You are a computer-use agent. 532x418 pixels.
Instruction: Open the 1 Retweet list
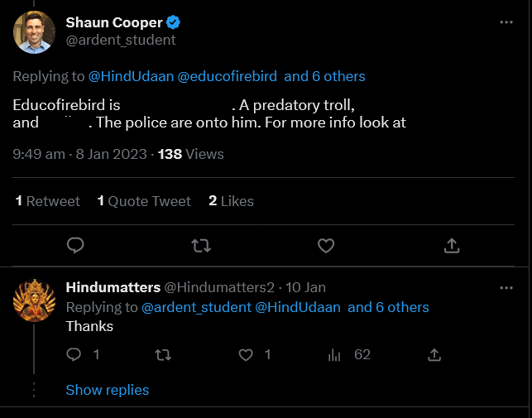click(x=48, y=201)
